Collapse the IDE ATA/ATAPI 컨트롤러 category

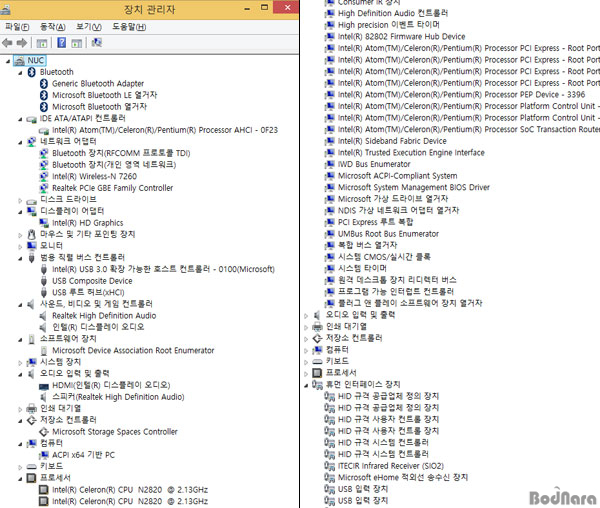pos(20,119)
